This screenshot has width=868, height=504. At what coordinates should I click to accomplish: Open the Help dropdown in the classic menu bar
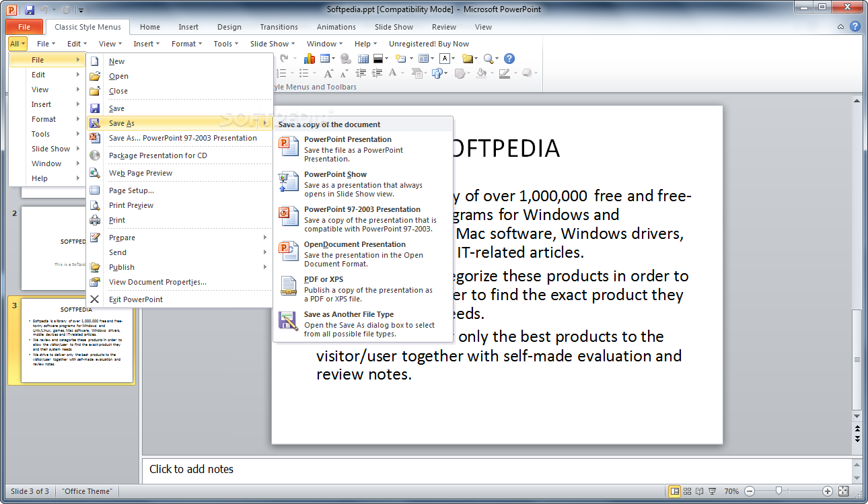(365, 44)
